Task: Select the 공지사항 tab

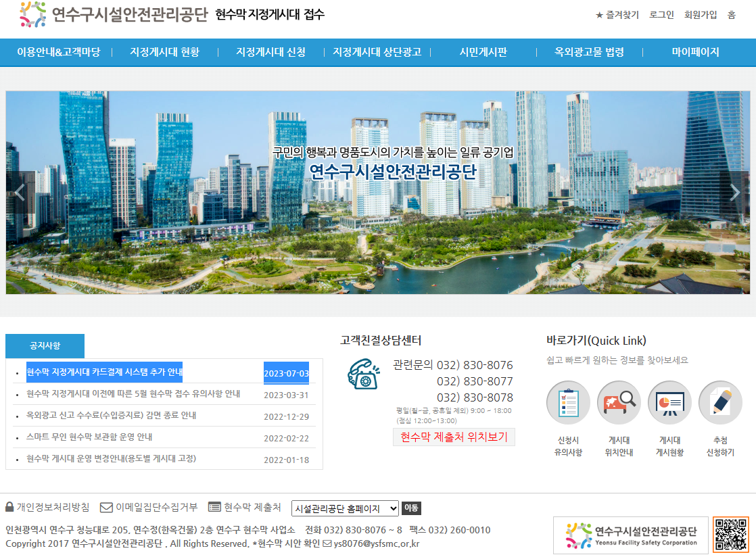Action: click(x=45, y=345)
